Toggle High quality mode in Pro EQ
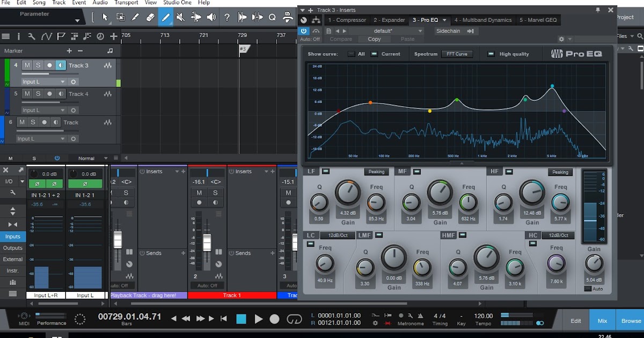Screen dimensions: 644x338 [x=490, y=54]
